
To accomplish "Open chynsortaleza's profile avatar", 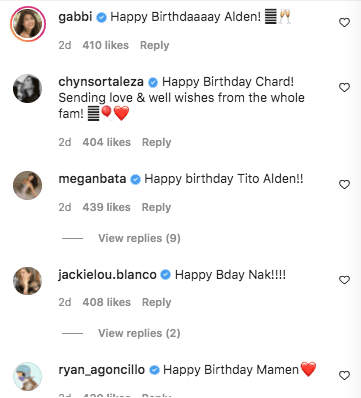I will pos(28,88).
